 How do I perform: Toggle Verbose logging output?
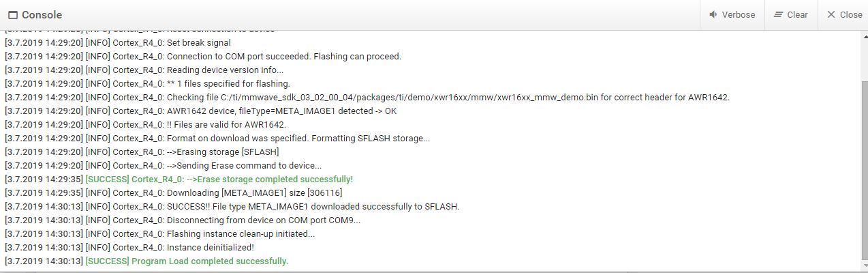(732, 14)
